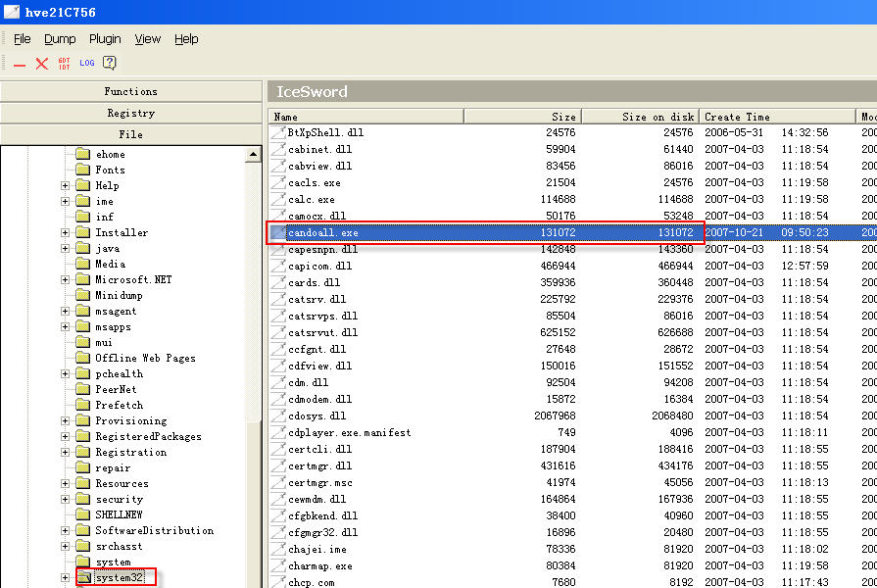Sort file list by Create Time column
This screenshot has height=588, width=877.
[776, 117]
